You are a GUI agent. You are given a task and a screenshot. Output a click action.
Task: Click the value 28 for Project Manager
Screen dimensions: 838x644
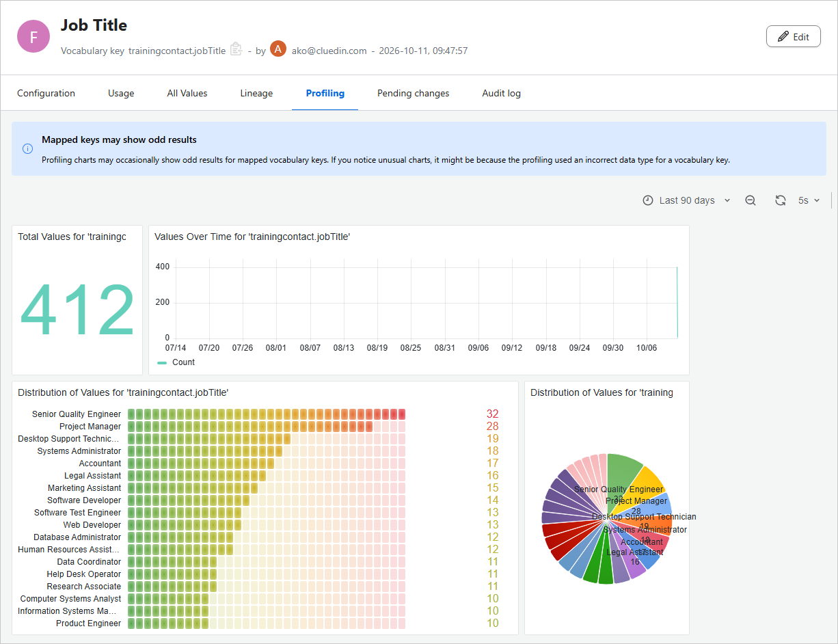[493, 427]
